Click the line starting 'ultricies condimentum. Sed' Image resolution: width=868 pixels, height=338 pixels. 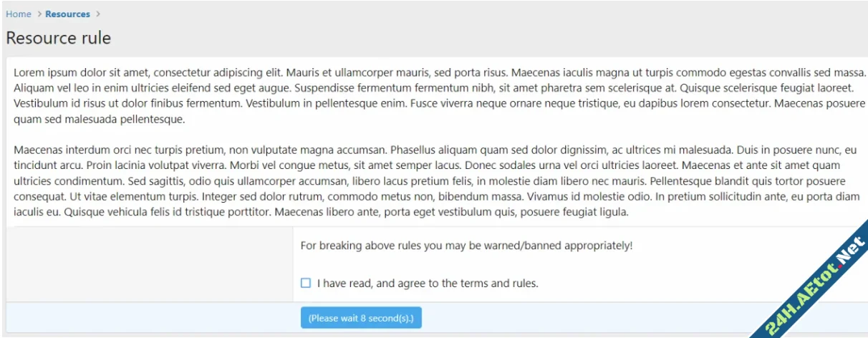pyautogui.click(x=429, y=181)
